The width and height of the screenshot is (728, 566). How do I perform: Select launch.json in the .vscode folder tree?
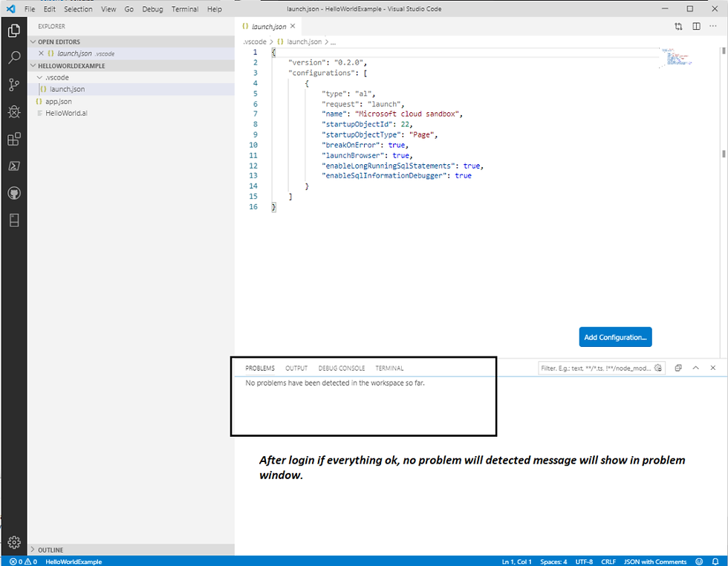tap(131, 89)
